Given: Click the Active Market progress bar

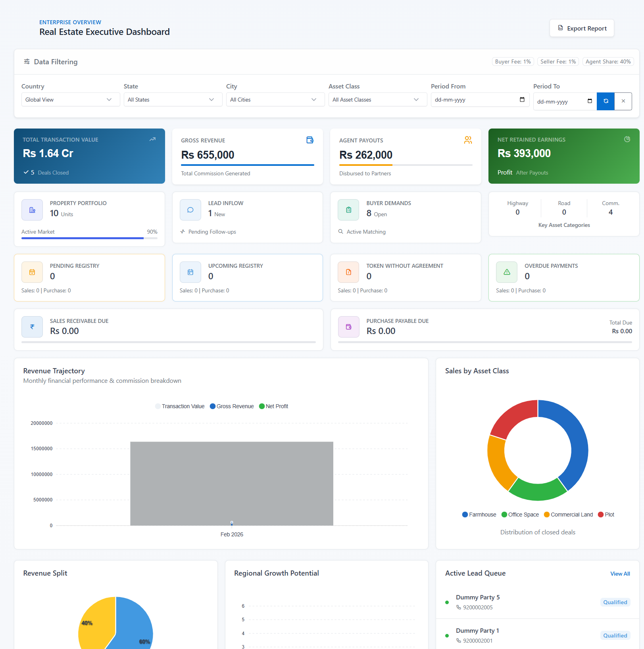Looking at the screenshot, I should [x=89, y=238].
